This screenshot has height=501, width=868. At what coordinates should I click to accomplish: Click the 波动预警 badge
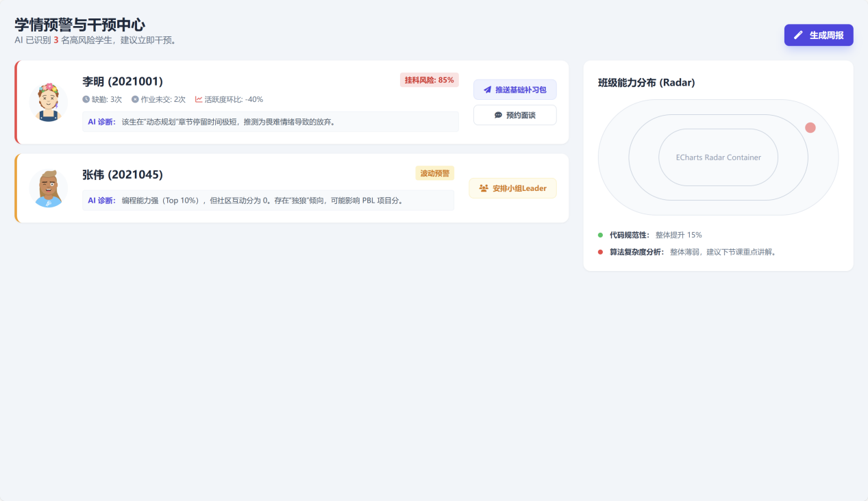click(434, 173)
